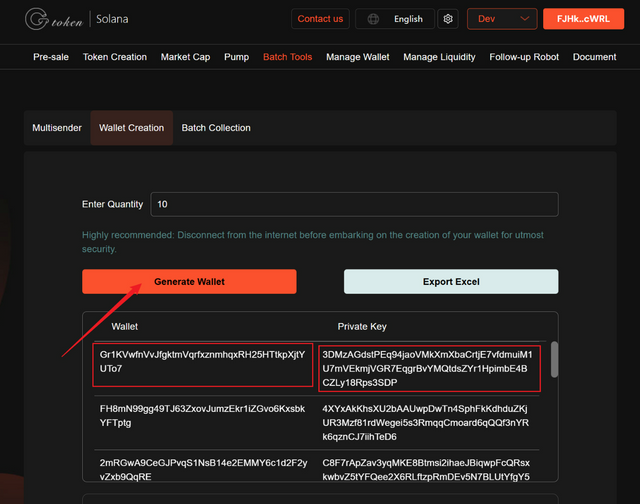The image size is (640, 504).
Task: Open the Pump menu item
Action: (236, 57)
